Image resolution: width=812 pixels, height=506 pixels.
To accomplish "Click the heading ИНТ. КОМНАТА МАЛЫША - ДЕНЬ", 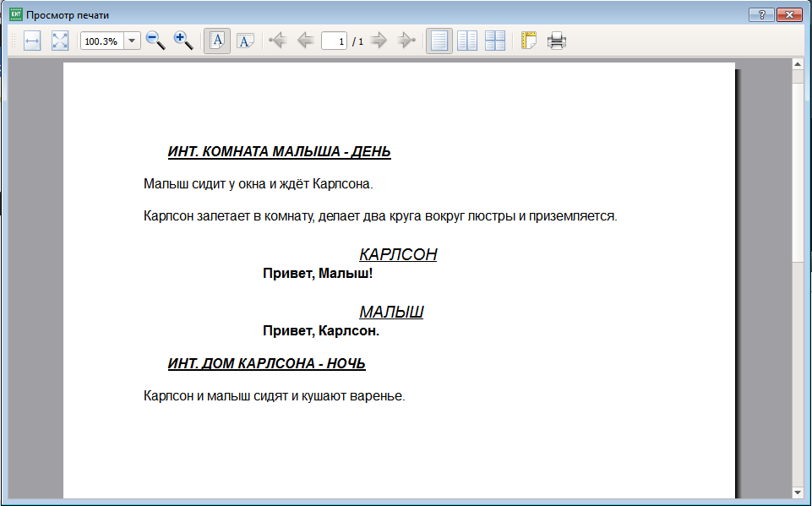I will (x=279, y=152).
